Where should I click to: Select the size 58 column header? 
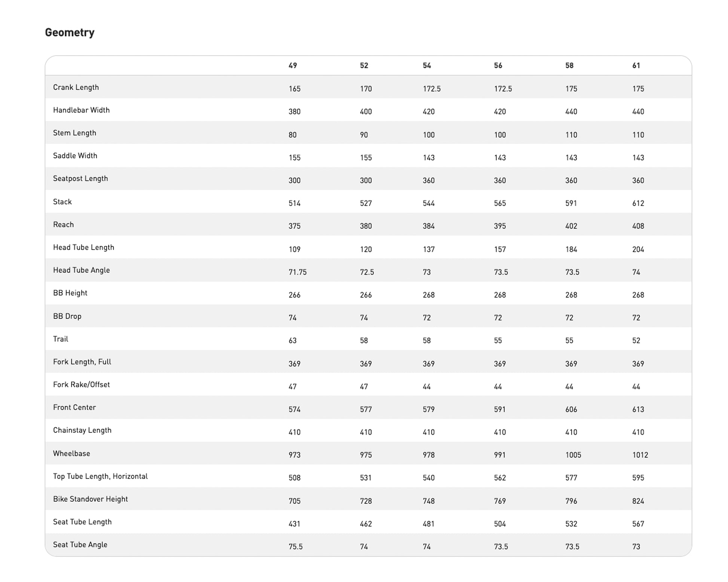pyautogui.click(x=569, y=66)
